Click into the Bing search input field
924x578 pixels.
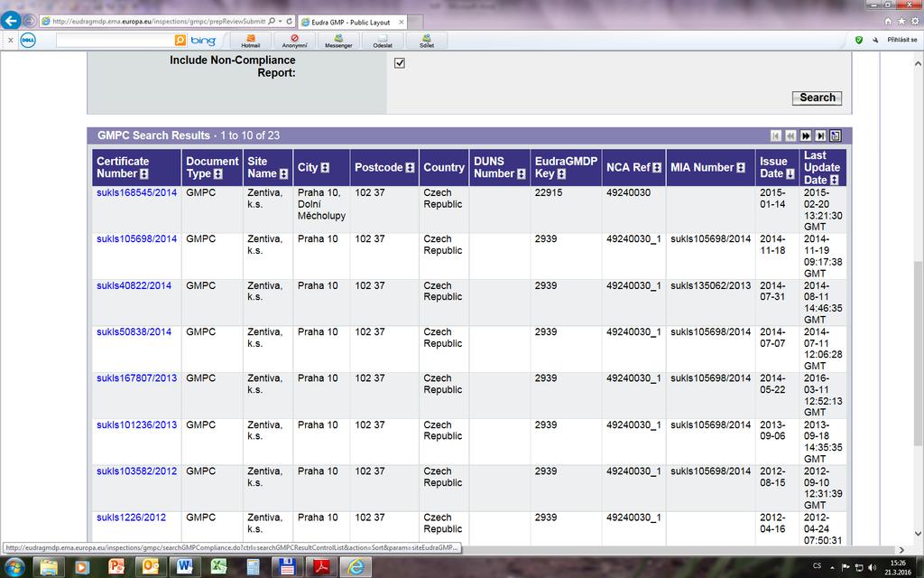point(115,40)
